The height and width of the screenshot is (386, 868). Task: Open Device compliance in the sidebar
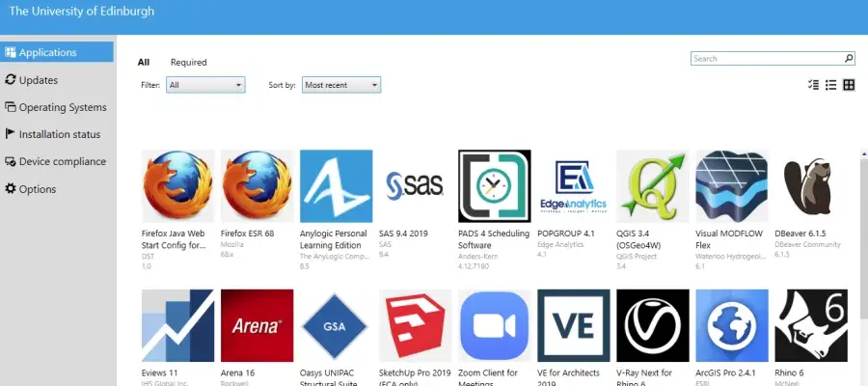point(57,161)
